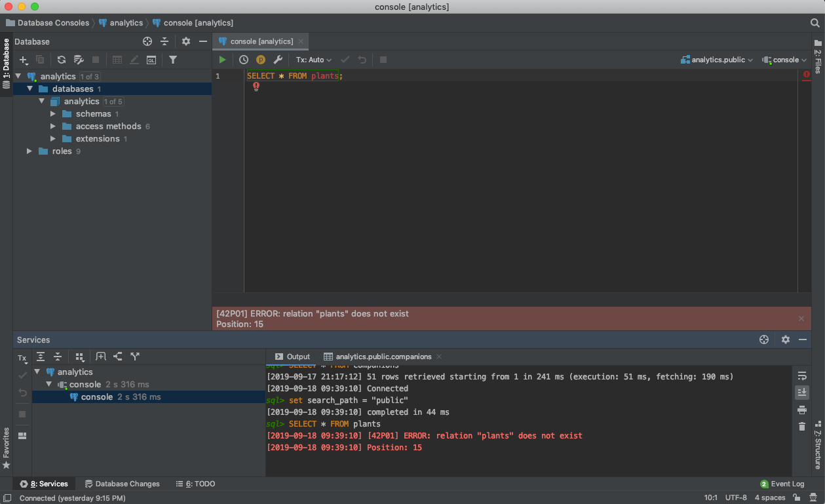Viewport: 825px width, 504px height.
Task: Open the Search Everywhere magnifier icon
Action: tap(815, 23)
